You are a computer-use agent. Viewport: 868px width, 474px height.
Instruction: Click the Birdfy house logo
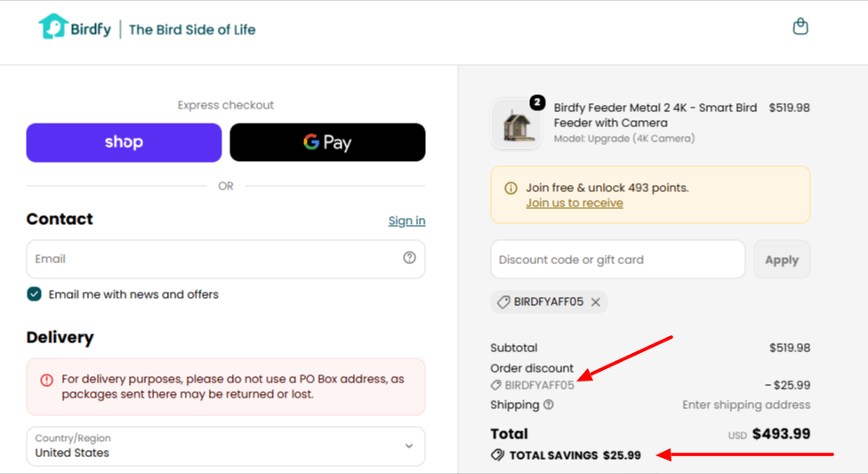(x=53, y=27)
